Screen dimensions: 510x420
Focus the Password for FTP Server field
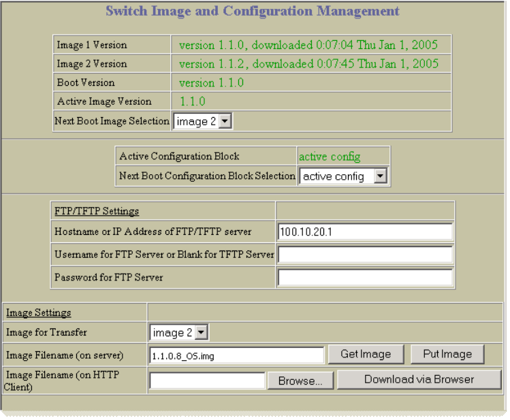365,277
